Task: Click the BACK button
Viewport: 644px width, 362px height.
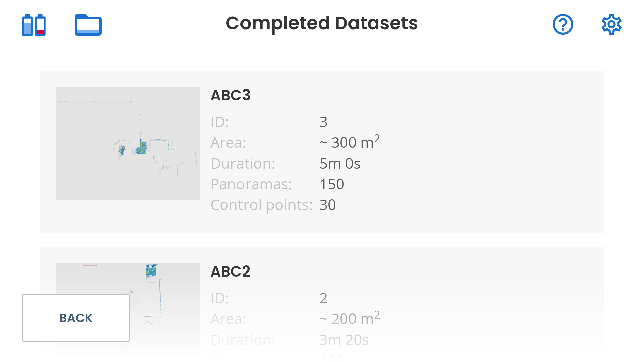Action: pyautogui.click(x=76, y=318)
